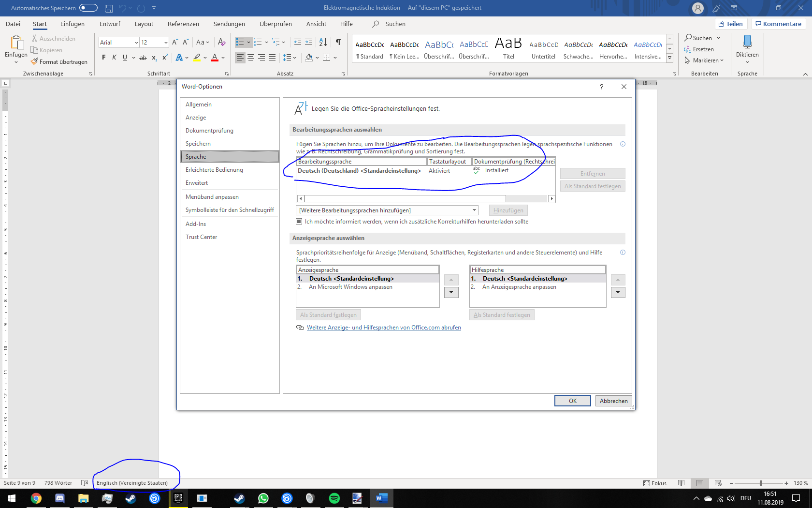The height and width of the screenshot is (508, 812).
Task: Open the Einfügen ribbon tab
Action: click(x=72, y=24)
